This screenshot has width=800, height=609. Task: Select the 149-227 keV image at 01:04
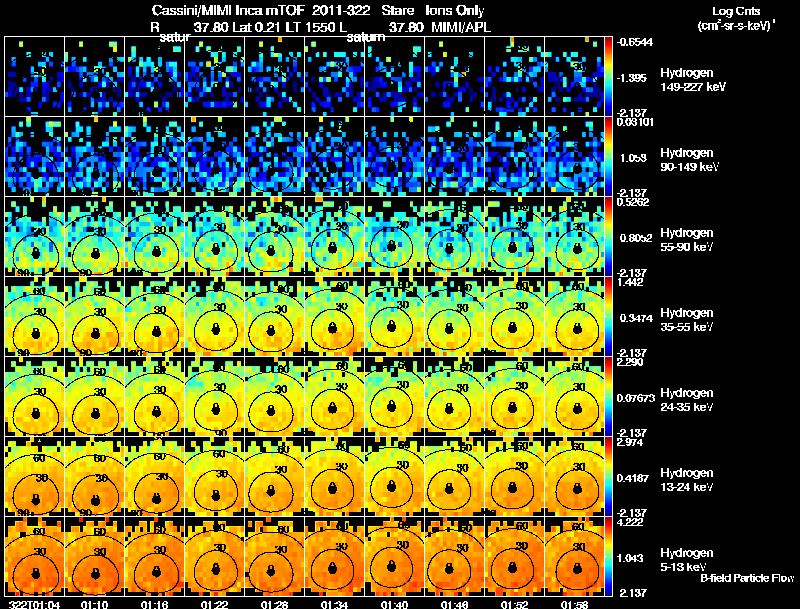pyautogui.click(x=35, y=76)
